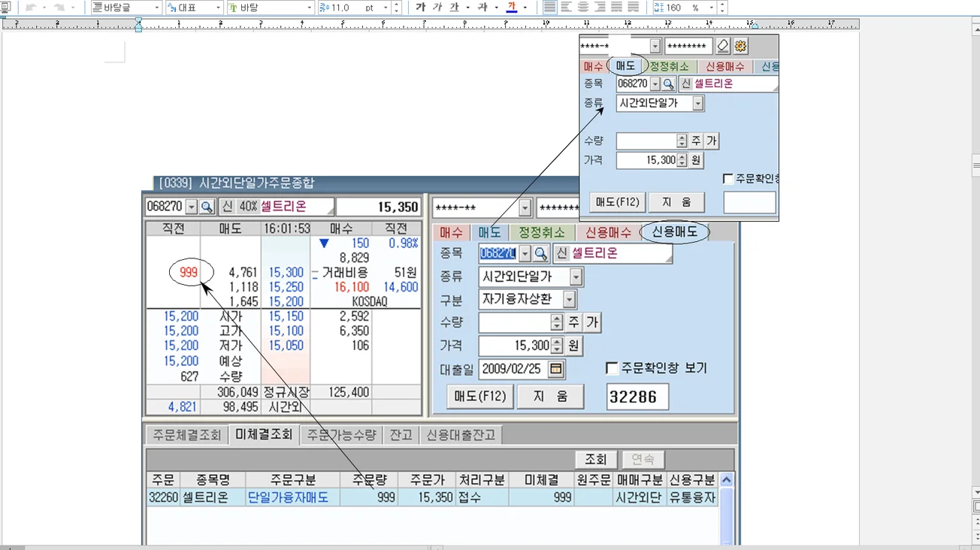Switch to the 잔고 tab
980x550 pixels.
(x=401, y=435)
